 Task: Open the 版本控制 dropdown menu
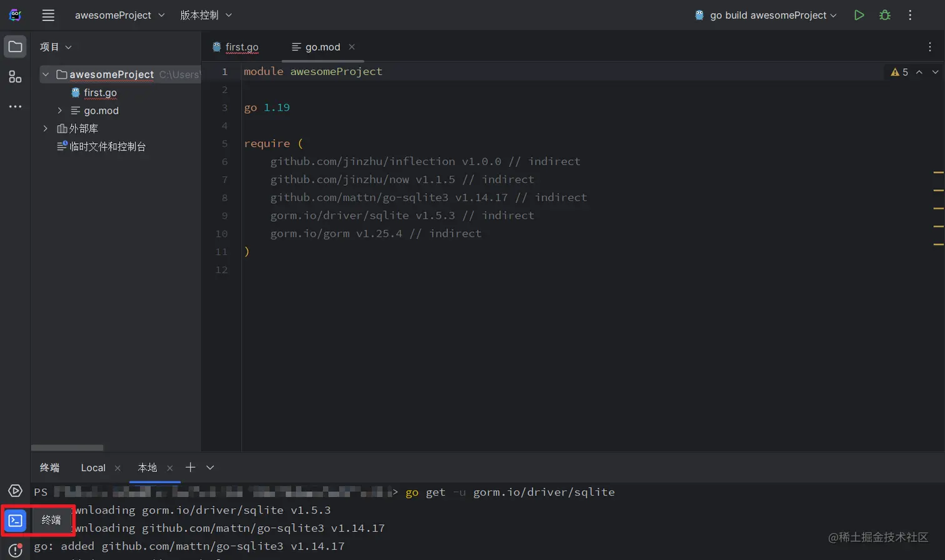pyautogui.click(x=206, y=15)
